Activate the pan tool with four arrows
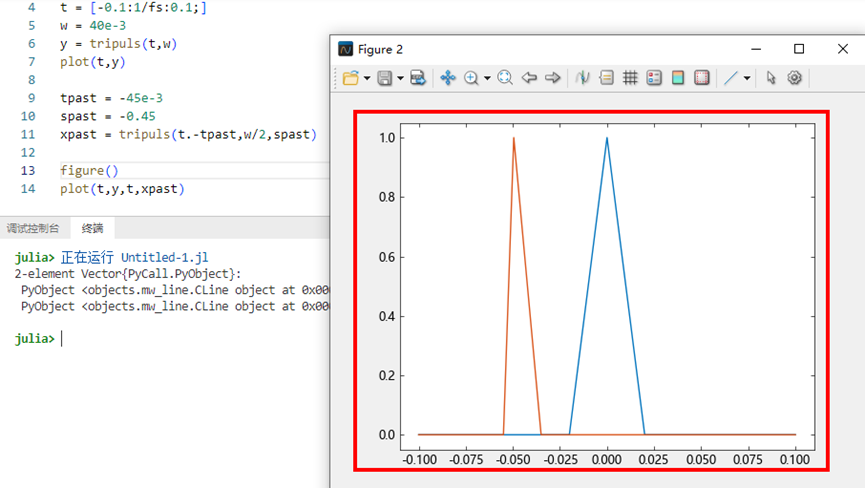865x488 pixels. 448,78
